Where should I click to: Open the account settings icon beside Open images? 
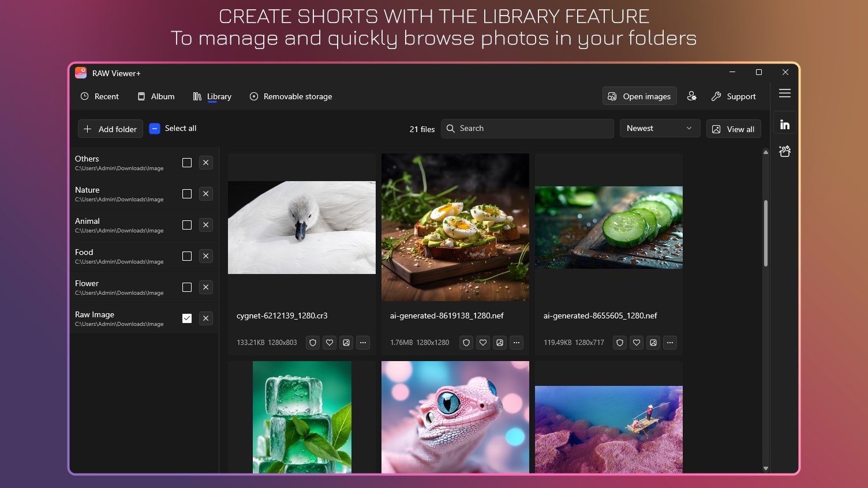[x=691, y=96]
